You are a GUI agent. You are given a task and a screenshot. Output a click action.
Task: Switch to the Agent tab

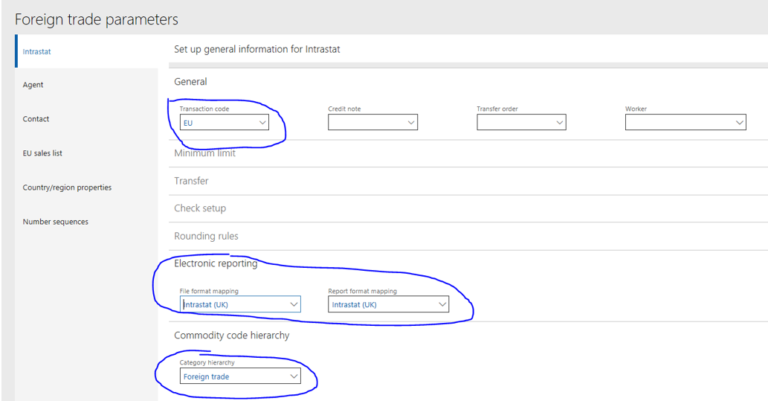pos(33,85)
